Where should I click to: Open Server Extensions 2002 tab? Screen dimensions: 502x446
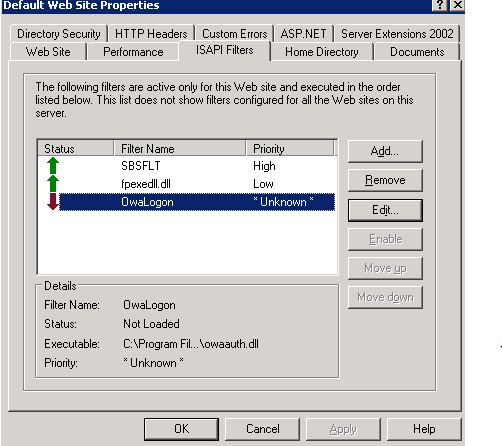click(x=397, y=34)
